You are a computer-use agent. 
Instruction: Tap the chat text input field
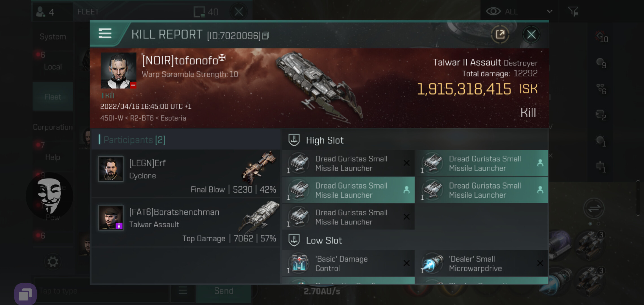(102, 291)
